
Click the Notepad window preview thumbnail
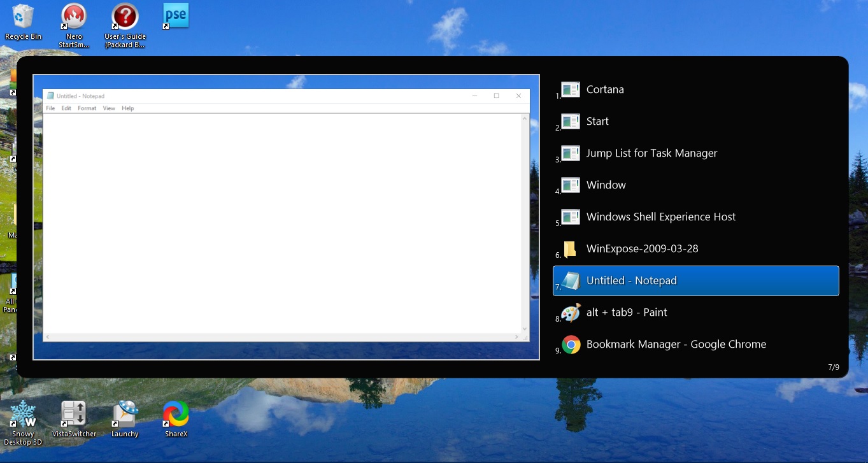click(x=286, y=217)
